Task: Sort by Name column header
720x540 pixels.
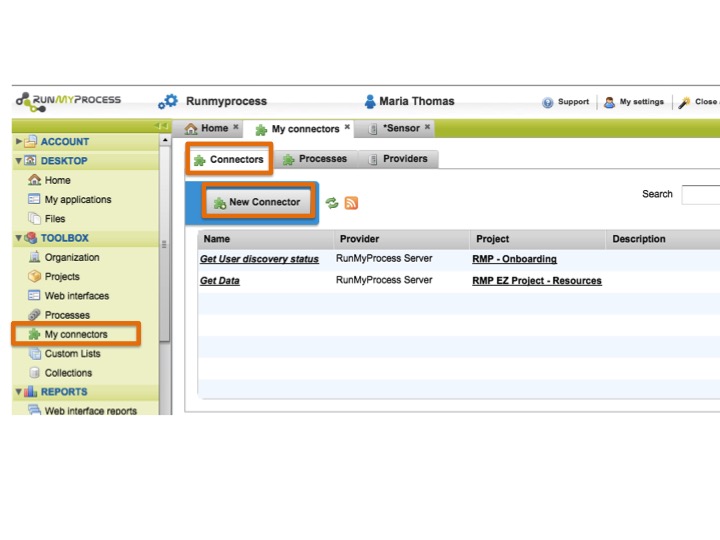Action: click(265, 239)
